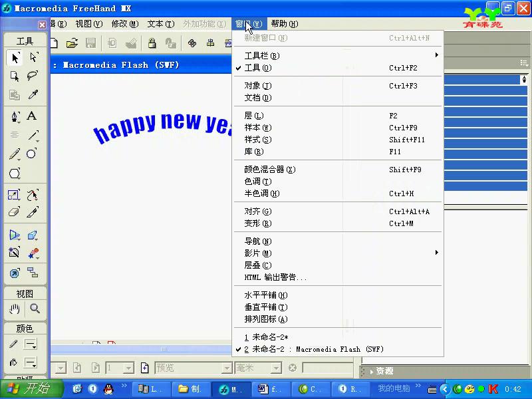Click the QQ penguin quick launch icon

click(x=108, y=388)
